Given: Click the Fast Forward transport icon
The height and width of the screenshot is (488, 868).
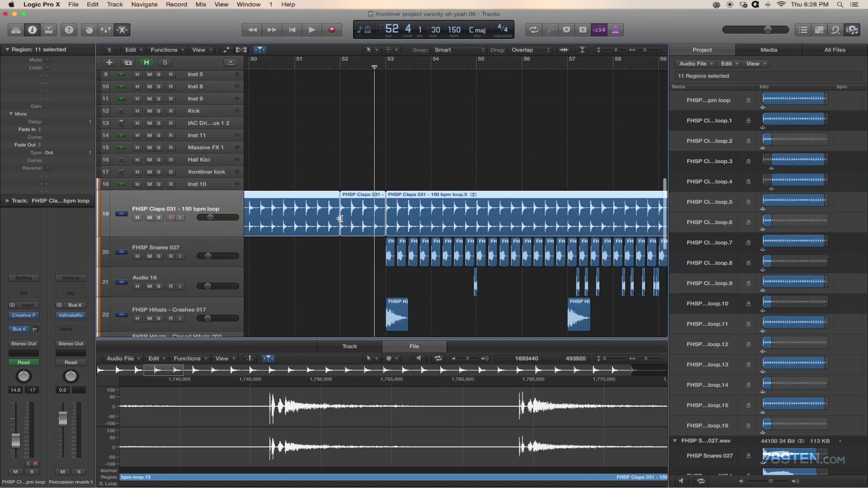Looking at the screenshot, I should point(272,30).
